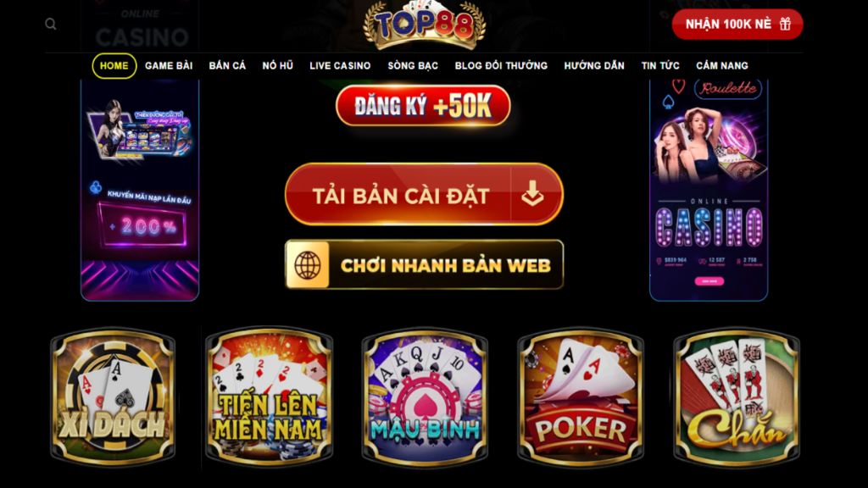868x488 pixels.
Task: Open the Mậu Binh game icon
Action: tap(425, 396)
